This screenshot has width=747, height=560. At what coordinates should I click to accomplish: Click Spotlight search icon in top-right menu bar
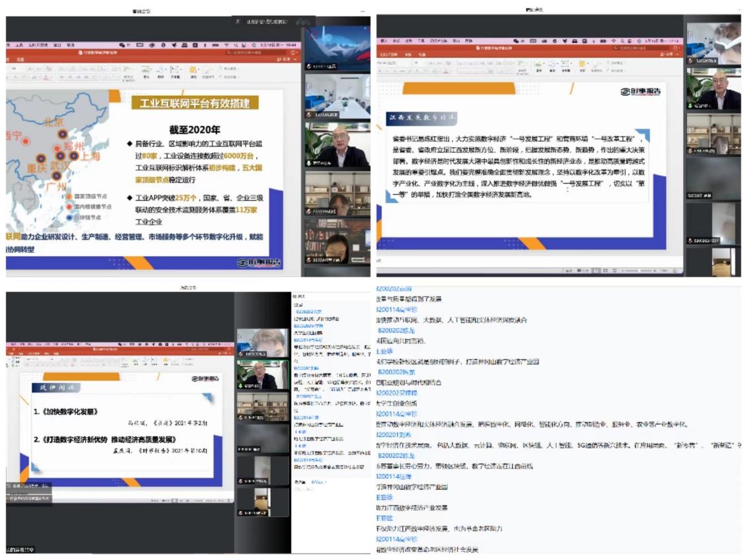pyautogui.click(x=622, y=41)
